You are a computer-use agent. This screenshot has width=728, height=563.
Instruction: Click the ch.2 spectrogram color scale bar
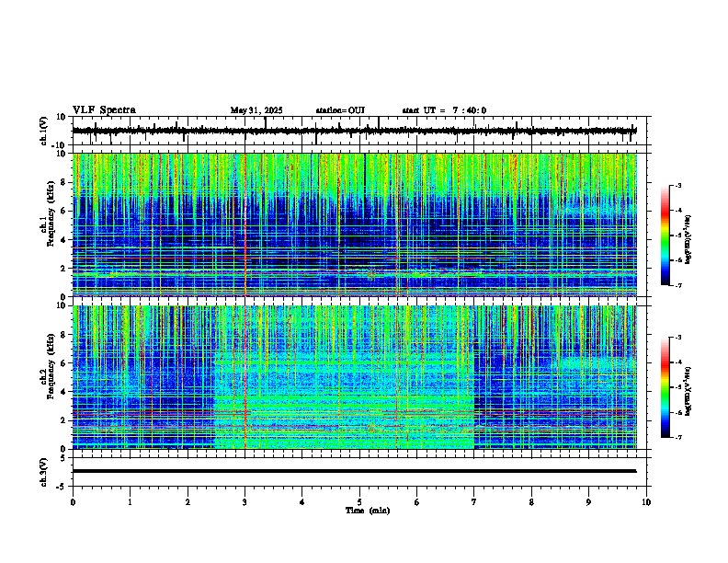(x=665, y=387)
